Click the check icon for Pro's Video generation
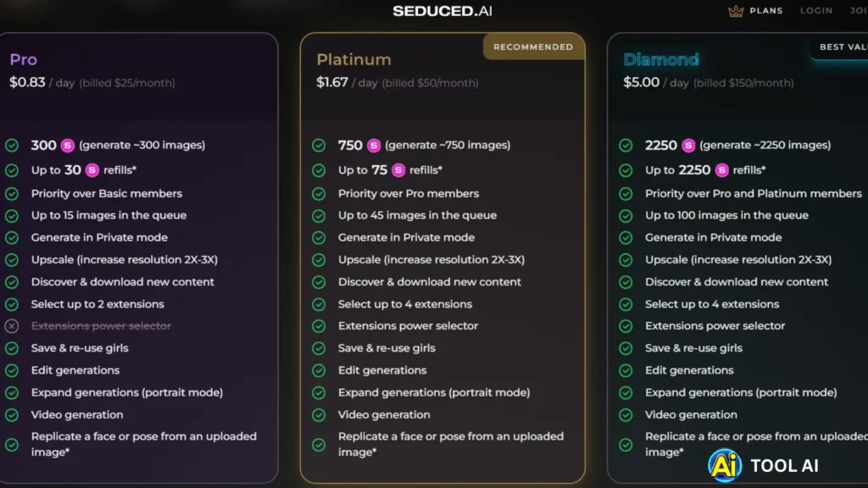Screen dimensions: 868x488 pos(12,415)
